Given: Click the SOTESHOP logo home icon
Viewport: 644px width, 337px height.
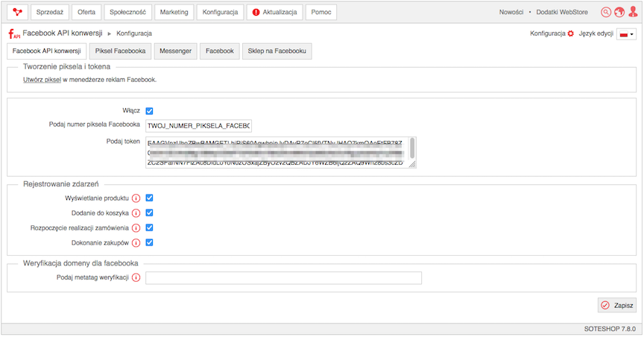Looking at the screenshot, I should click(18, 13).
